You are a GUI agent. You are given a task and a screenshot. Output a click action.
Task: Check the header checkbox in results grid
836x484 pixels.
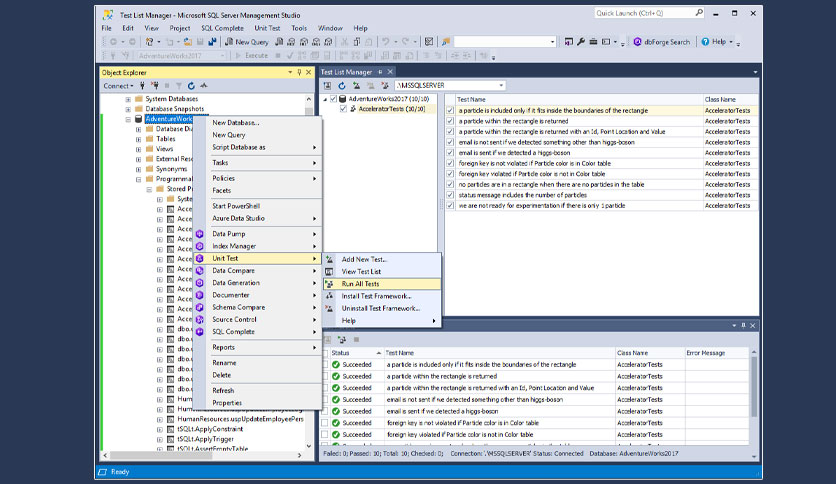coord(325,353)
